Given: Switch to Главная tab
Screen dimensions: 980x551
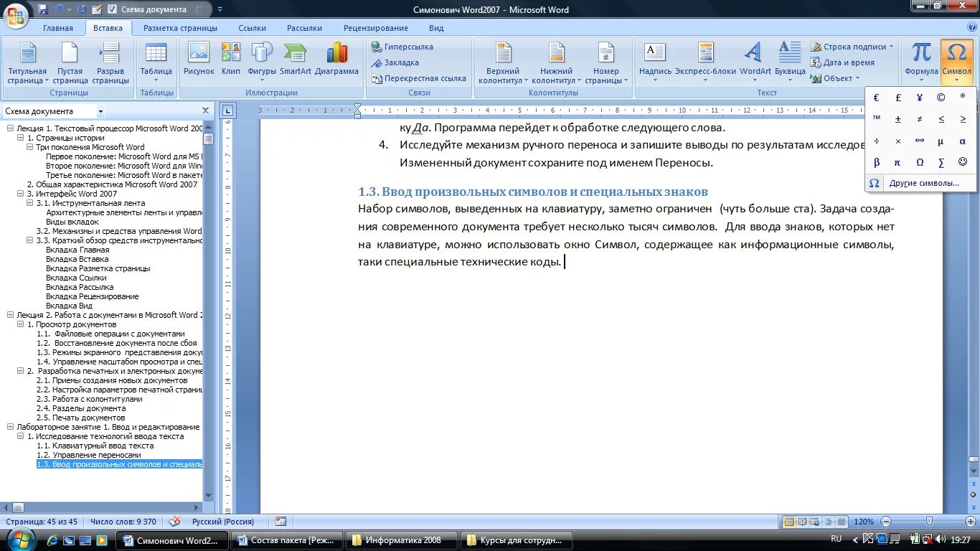Looking at the screenshot, I should click(x=58, y=28).
